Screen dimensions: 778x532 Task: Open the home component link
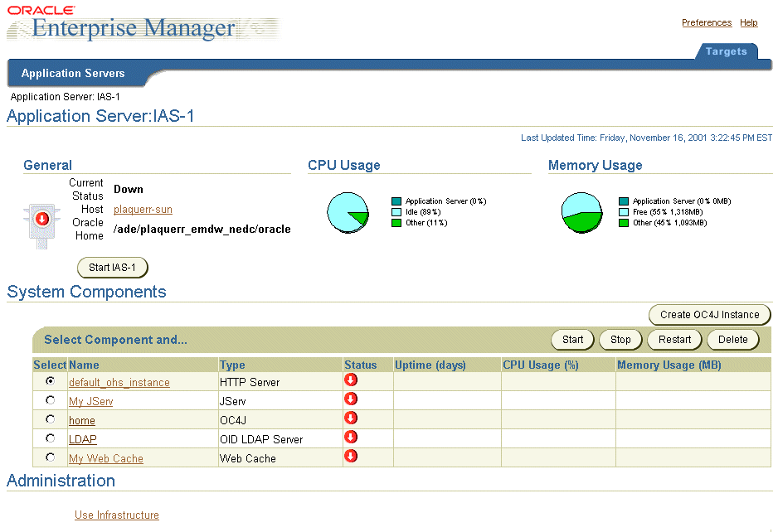pos(82,421)
